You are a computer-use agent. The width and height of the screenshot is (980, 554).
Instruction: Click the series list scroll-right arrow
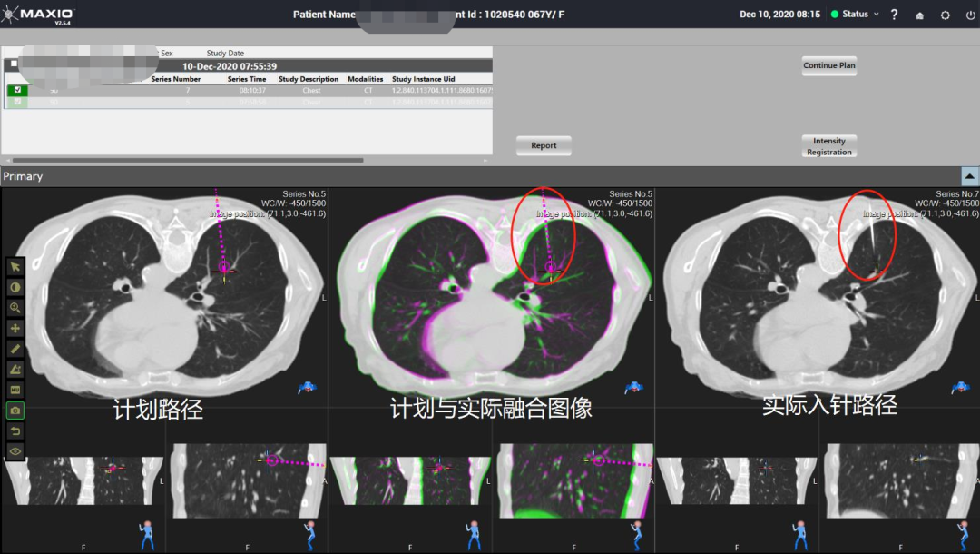click(x=485, y=161)
